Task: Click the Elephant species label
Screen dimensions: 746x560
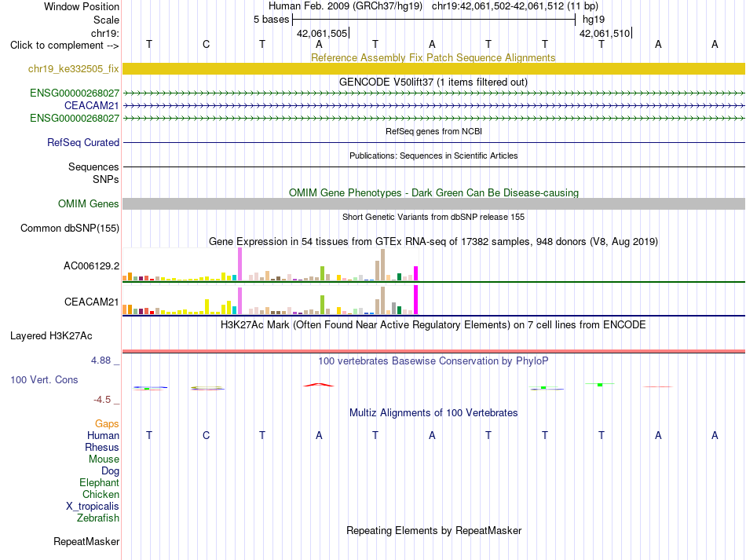Action: pos(99,482)
